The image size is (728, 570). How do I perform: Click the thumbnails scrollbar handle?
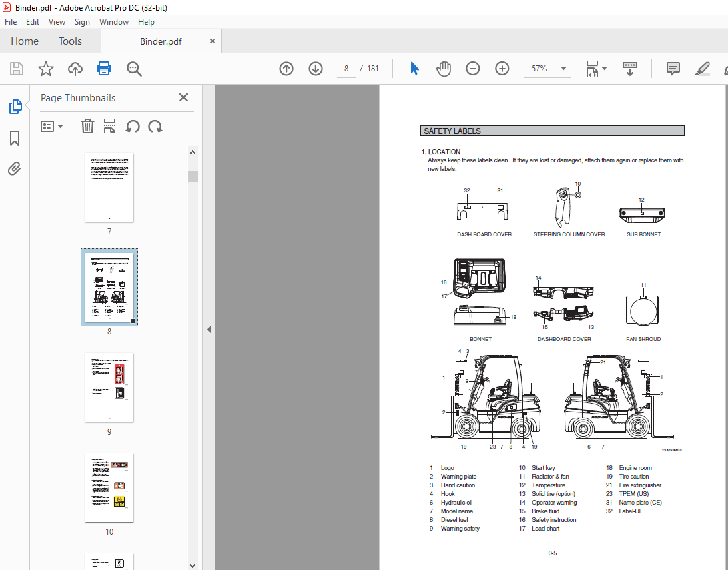coord(192,176)
